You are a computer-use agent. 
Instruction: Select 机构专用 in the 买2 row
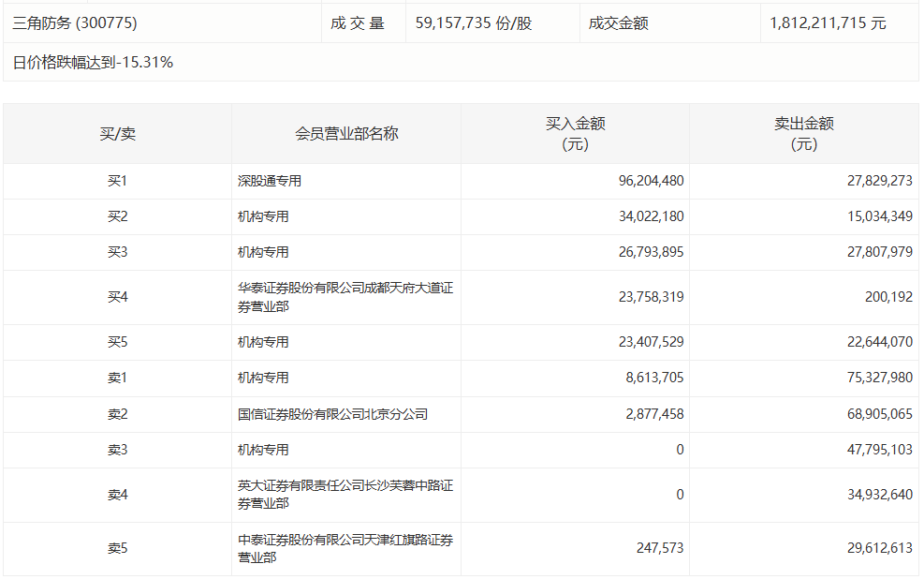coord(263,216)
